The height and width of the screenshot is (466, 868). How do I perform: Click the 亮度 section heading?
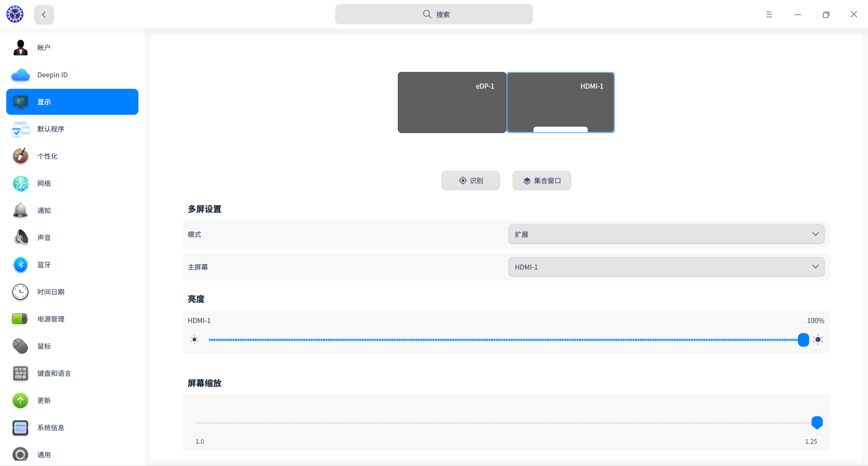click(x=196, y=299)
